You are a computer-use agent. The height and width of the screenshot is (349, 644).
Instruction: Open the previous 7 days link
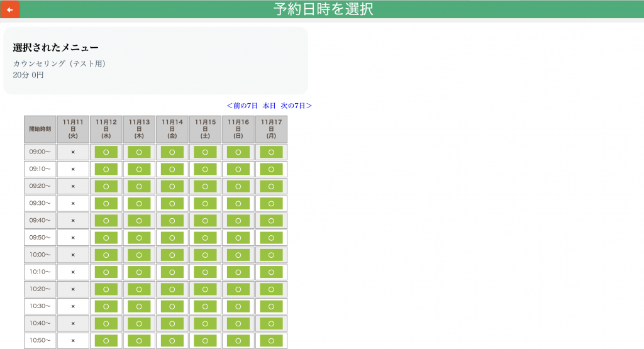click(242, 106)
